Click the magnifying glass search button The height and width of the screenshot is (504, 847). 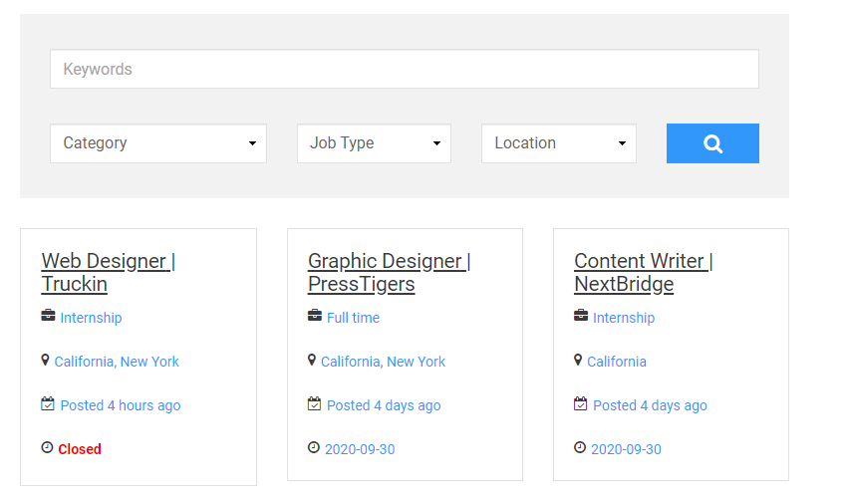click(712, 143)
